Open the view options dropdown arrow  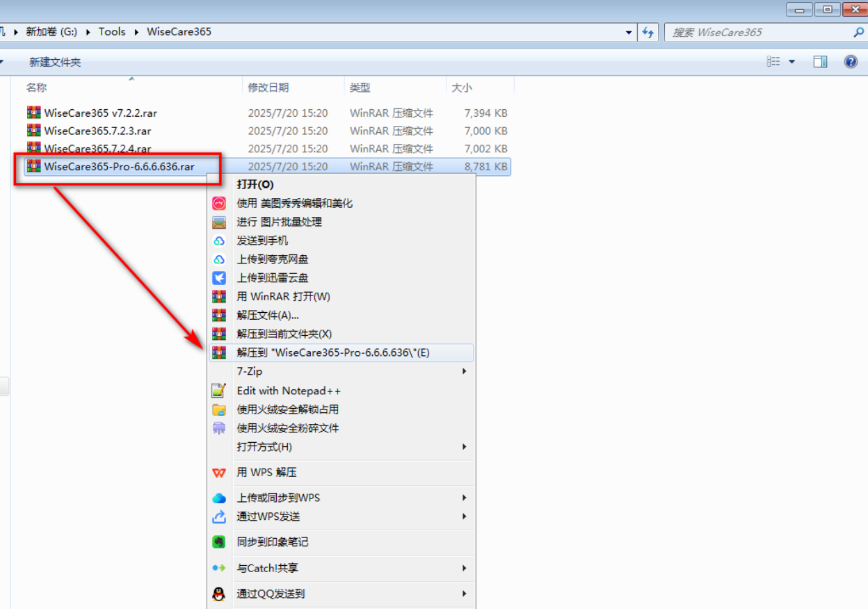[791, 62]
